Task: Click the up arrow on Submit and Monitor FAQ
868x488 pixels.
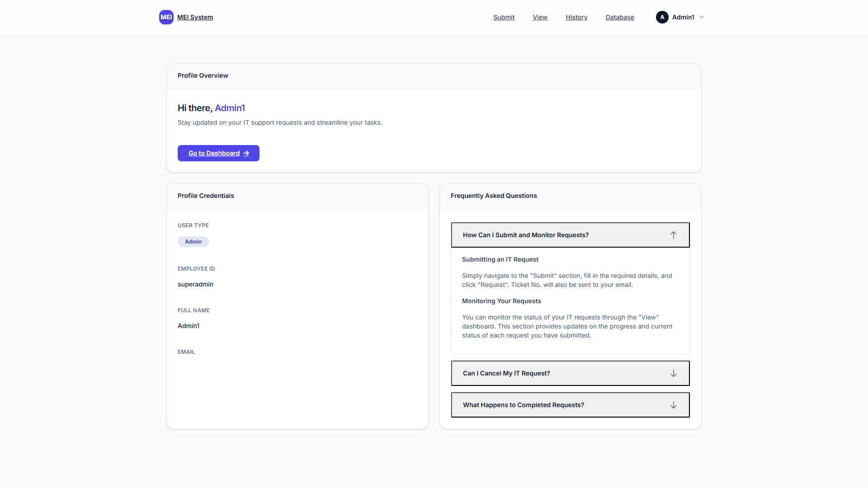Action: coord(673,235)
